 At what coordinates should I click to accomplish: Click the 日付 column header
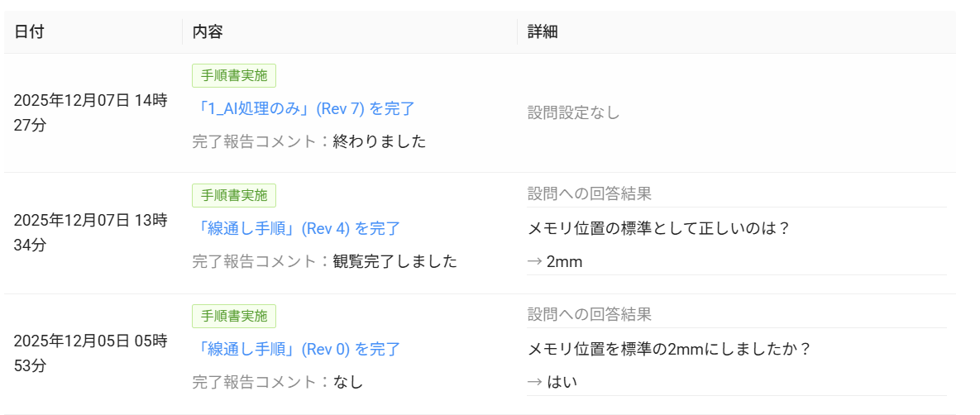coord(30,31)
